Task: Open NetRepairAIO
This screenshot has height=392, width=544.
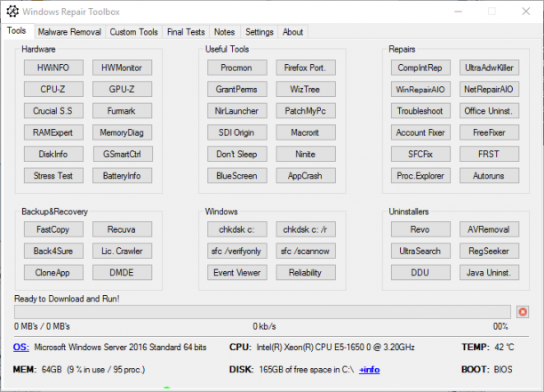Action: pyautogui.click(x=489, y=89)
